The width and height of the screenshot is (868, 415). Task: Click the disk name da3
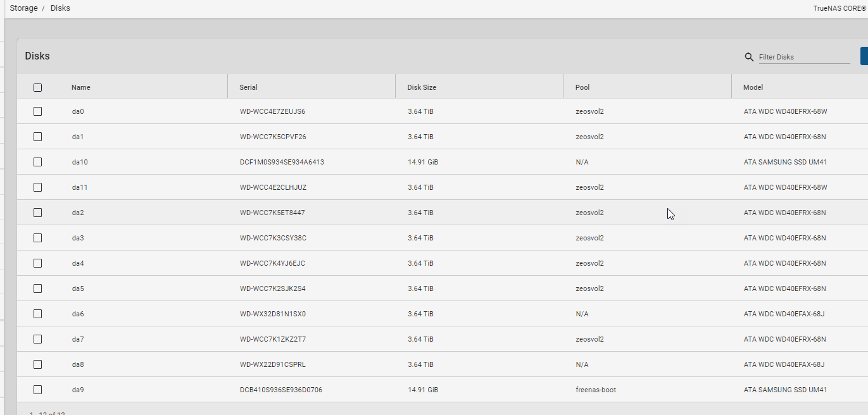(x=78, y=238)
